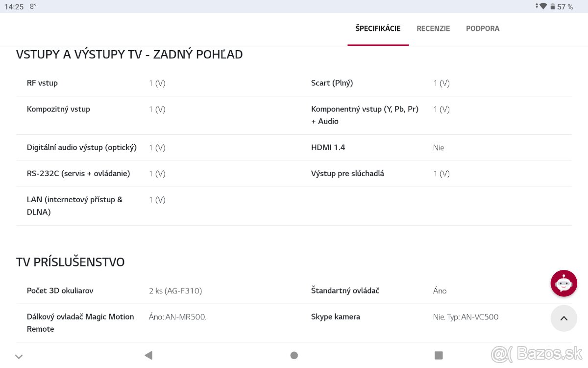This screenshot has width=588, height=368.
Task: Tap the Wi-Fi icon in status bar
Action: click(544, 6)
